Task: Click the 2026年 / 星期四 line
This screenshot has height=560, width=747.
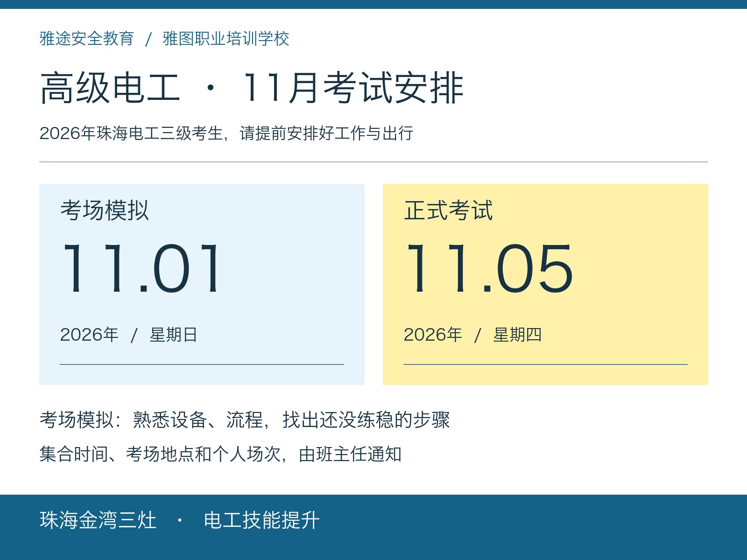Action: click(472, 335)
